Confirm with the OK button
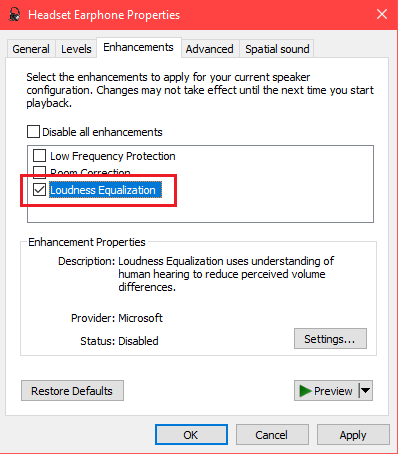Image resolution: width=398 pixels, height=454 pixels. coord(191,435)
